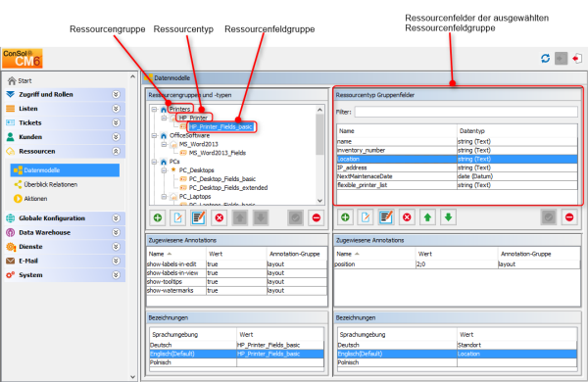Sort group fields by Datentyp column
588x382 pixels.
(517, 131)
